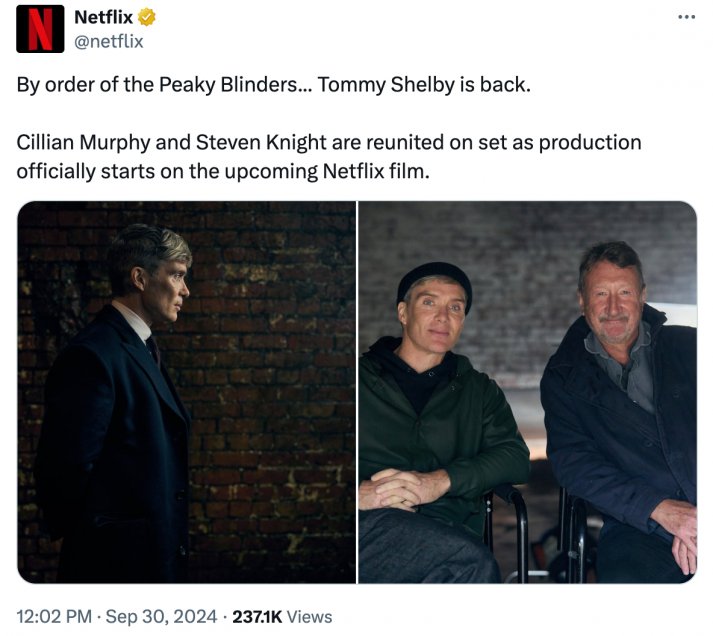Open the three-dot more options menu
This screenshot has width=713, height=636.
pos(685,18)
